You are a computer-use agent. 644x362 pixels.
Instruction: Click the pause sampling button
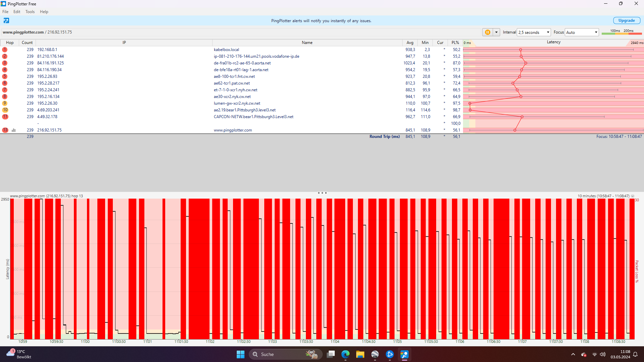point(488,32)
